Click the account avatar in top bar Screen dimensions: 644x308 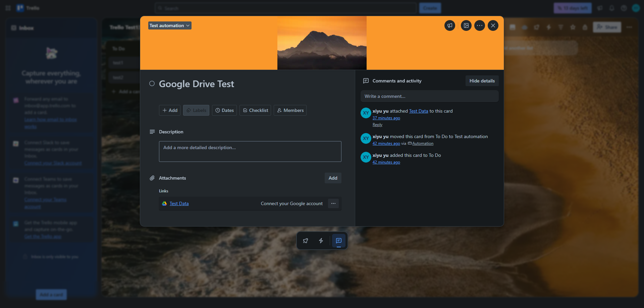tap(636, 8)
